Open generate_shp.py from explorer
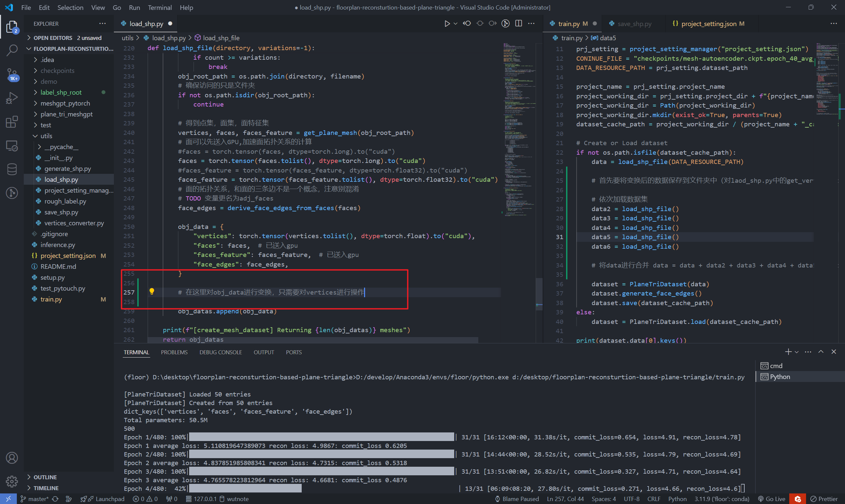Viewport: 845px width, 504px height. click(69, 169)
